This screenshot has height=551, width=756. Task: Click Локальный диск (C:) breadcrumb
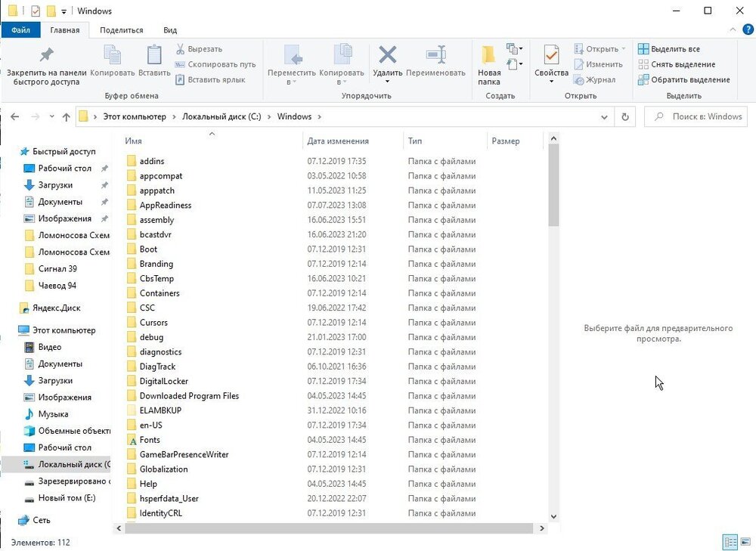[x=222, y=116]
